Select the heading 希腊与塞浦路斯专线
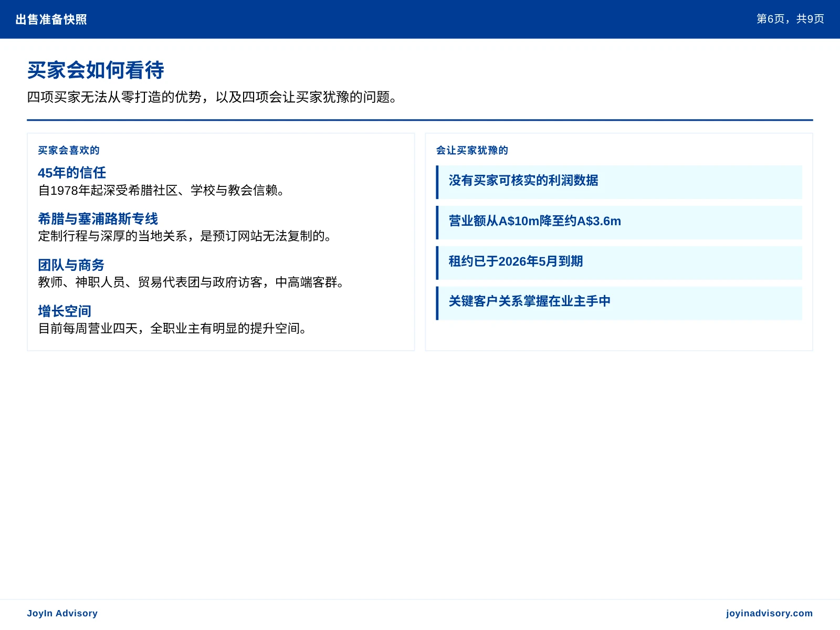Screen dimensions: 840x630 (98, 219)
